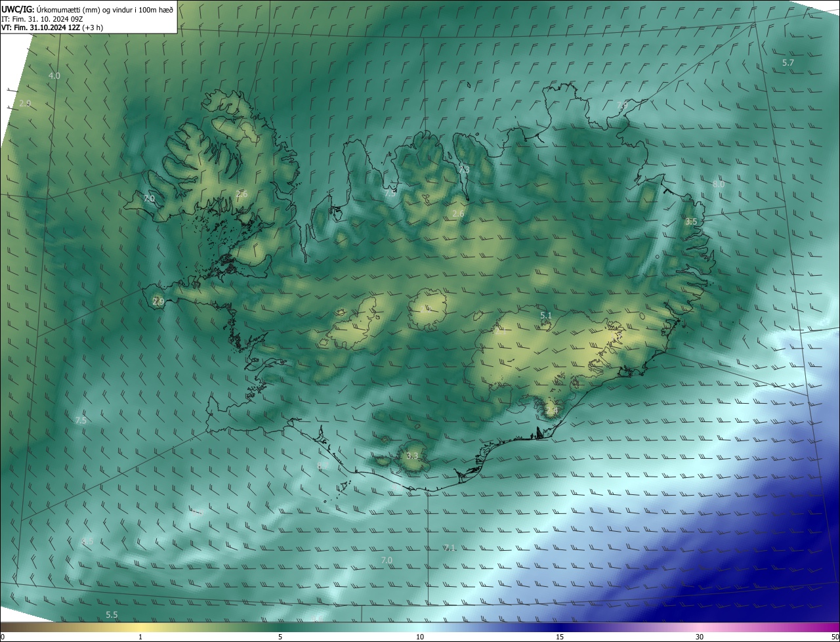
Task: Click the 5.7 value label
Action: tap(788, 62)
